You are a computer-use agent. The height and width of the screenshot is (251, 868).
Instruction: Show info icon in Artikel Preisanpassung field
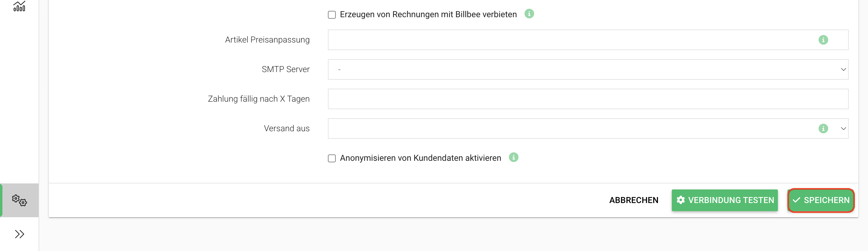823,40
